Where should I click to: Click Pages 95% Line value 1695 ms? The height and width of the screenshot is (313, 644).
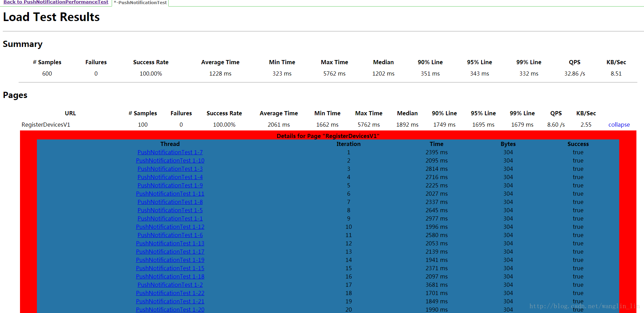tap(483, 125)
